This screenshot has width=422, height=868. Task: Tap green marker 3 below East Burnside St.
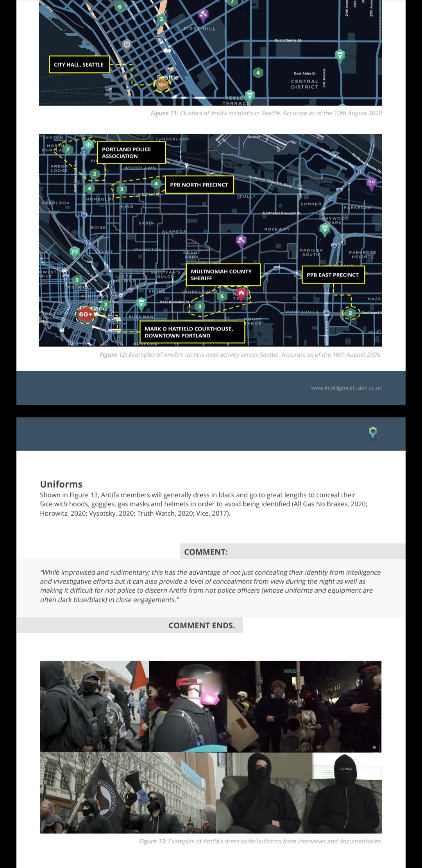coord(200,306)
